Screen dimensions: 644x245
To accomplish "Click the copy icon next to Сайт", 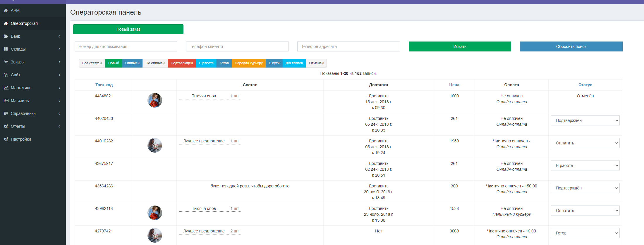I will coord(6,75).
